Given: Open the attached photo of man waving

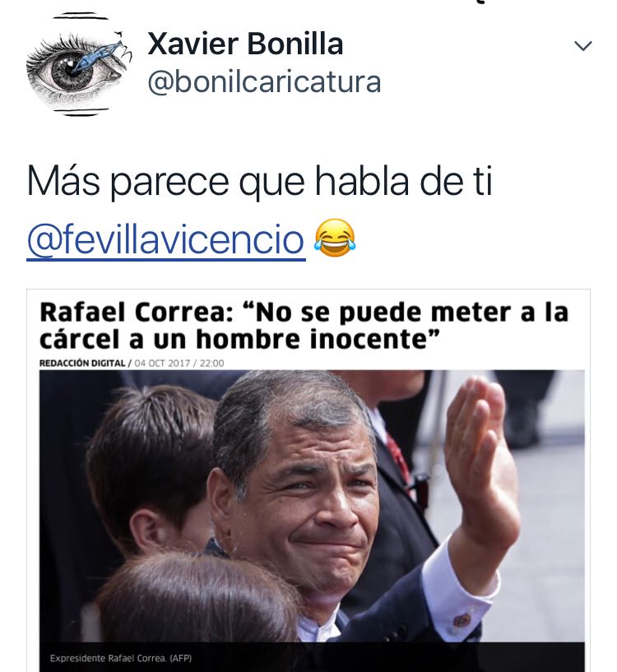Looking at the screenshot, I should coord(312,506).
